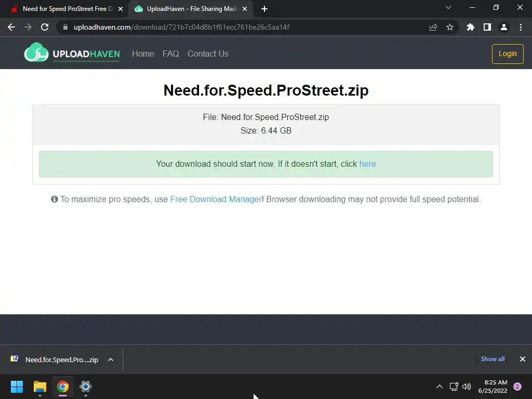Open Chrome three-dot menu
The image size is (532, 399).
521,27
